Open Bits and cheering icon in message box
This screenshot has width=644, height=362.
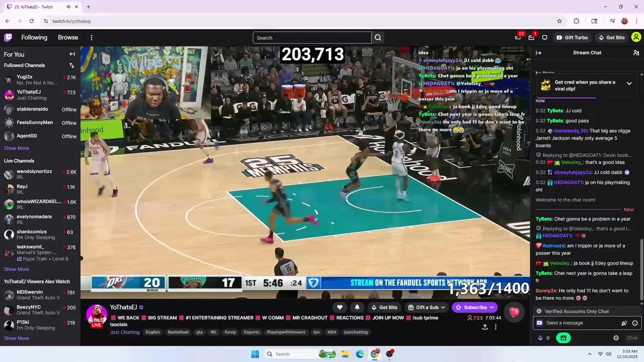tap(539, 323)
